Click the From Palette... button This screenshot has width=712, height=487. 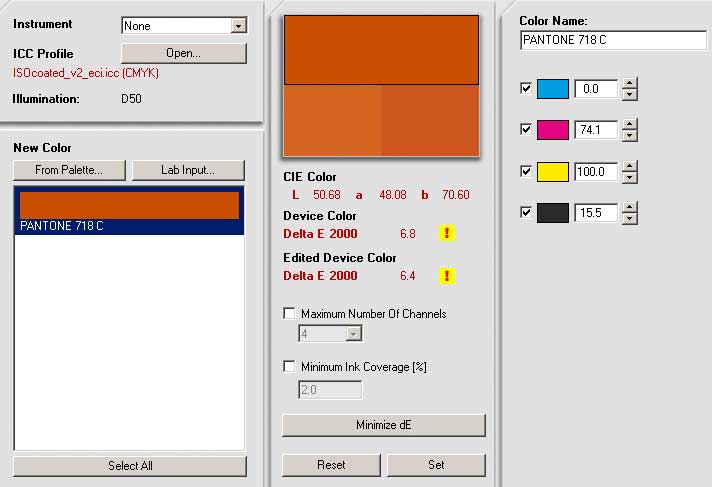pos(69,170)
